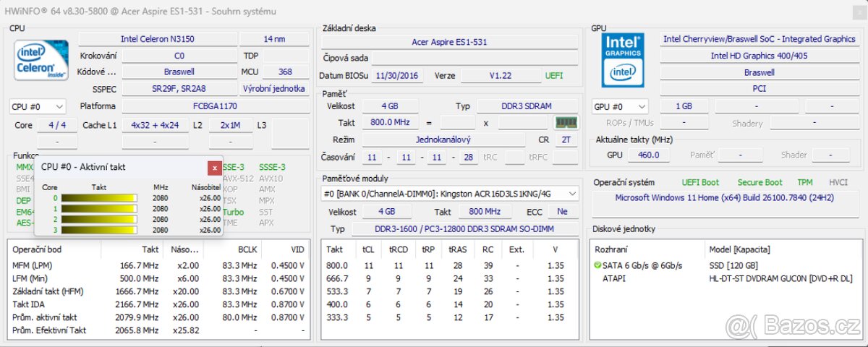Open the CPU #0 selector dropdown
Image resolution: width=868 pixels, height=347 pixels.
38,106
